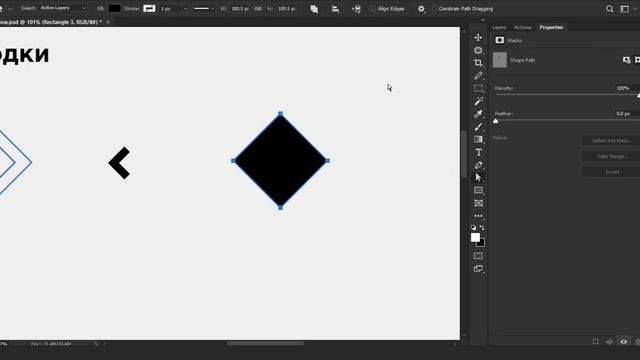Image resolution: width=640 pixels, height=360 pixels.
Task: Click the Shape Path thumbnail
Action: point(500,60)
